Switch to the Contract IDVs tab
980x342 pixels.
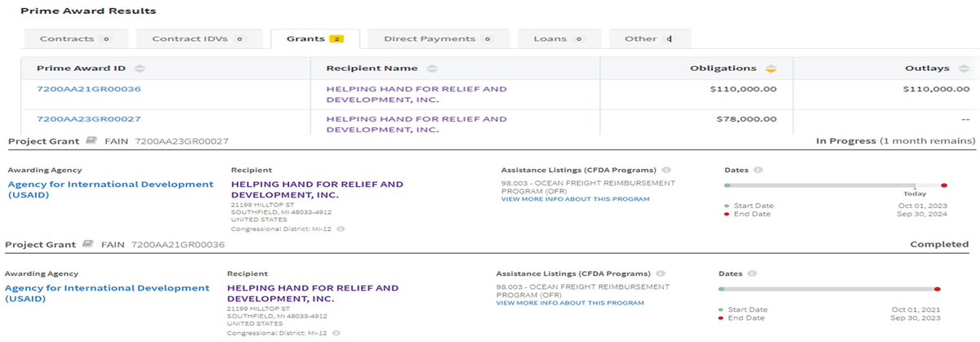tap(198, 38)
